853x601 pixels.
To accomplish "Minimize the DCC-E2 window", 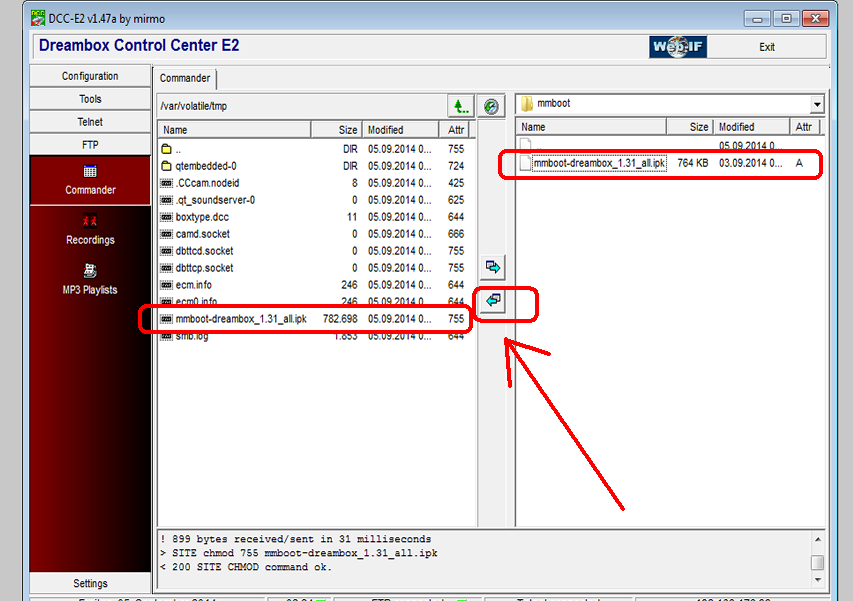I will point(757,18).
